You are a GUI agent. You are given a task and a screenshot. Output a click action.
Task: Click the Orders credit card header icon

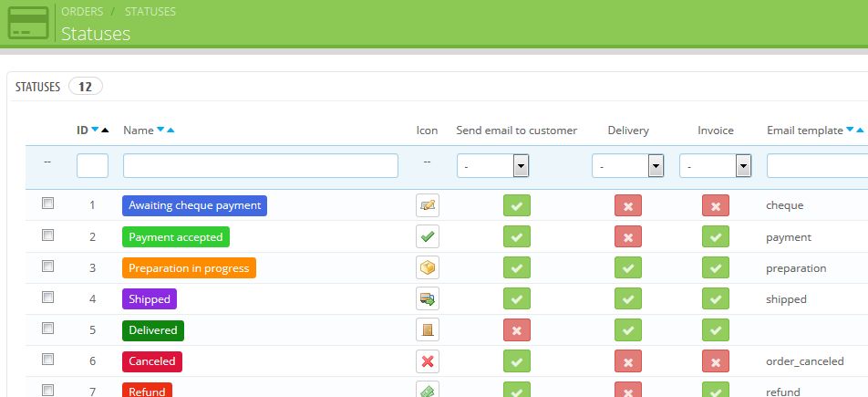tap(27, 23)
